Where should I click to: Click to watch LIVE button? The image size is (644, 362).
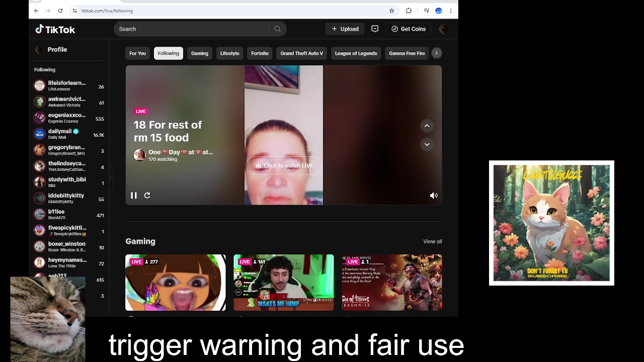284,166
